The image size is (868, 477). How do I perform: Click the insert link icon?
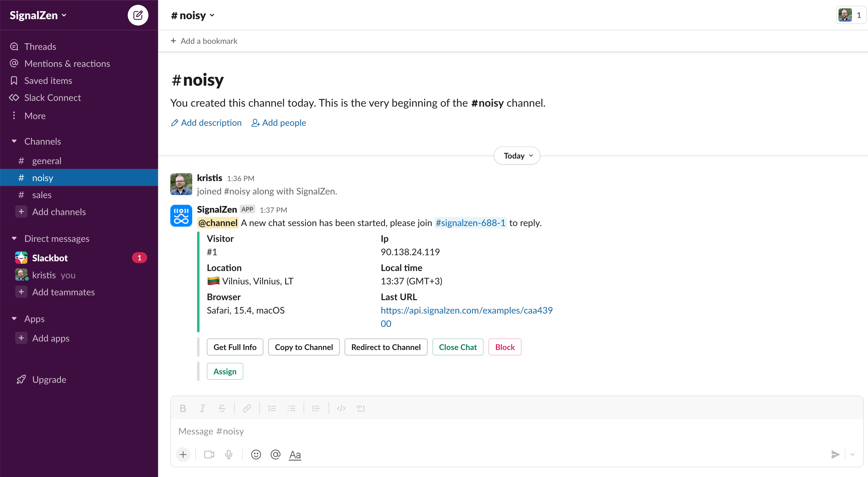[x=247, y=408]
